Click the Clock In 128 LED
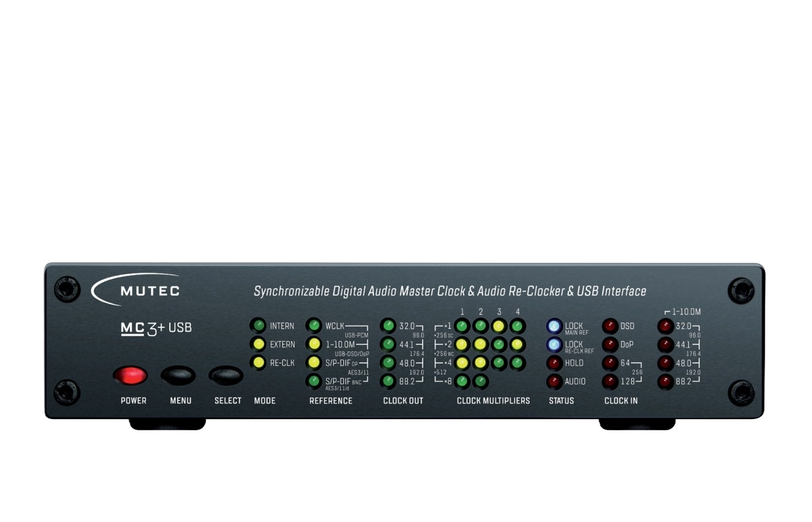This screenshot has width=812, height=522. 610,381
